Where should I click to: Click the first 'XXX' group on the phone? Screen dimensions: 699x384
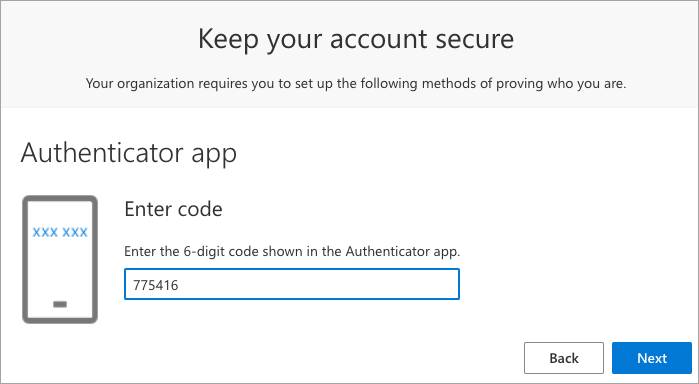pyautogui.click(x=45, y=232)
